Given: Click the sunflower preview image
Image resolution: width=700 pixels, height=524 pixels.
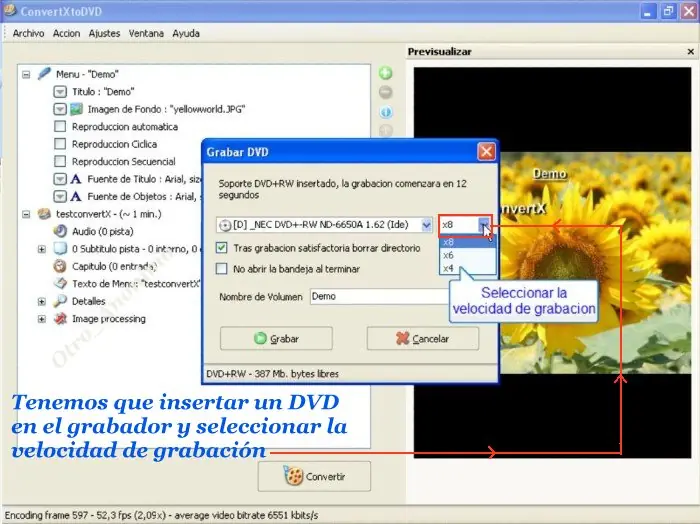Looking at the screenshot, I should (596, 263).
